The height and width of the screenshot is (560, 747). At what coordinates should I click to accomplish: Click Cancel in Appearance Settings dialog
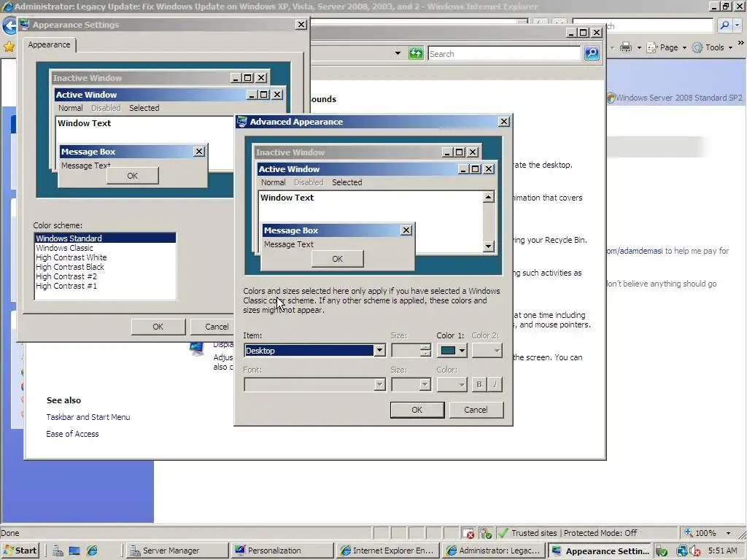pyautogui.click(x=212, y=327)
